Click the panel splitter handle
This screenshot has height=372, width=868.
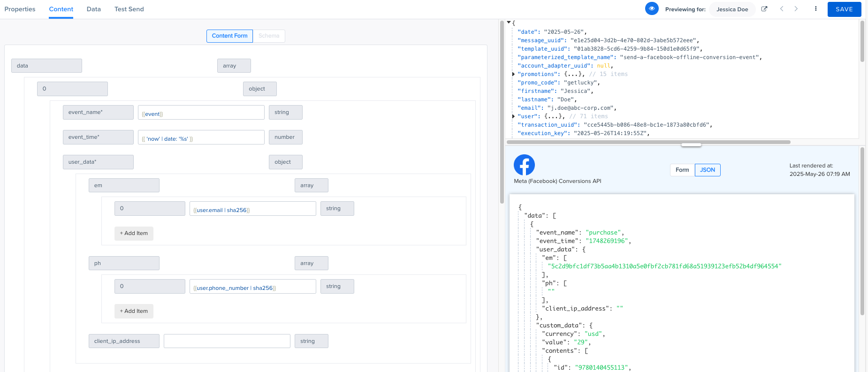691,145
